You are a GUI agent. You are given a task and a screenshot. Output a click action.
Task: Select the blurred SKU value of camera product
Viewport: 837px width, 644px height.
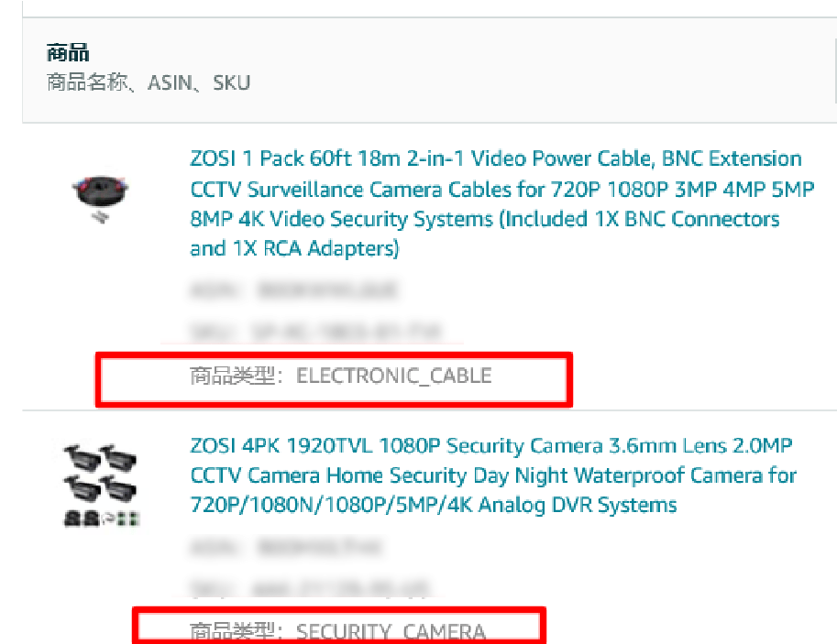click(340, 588)
